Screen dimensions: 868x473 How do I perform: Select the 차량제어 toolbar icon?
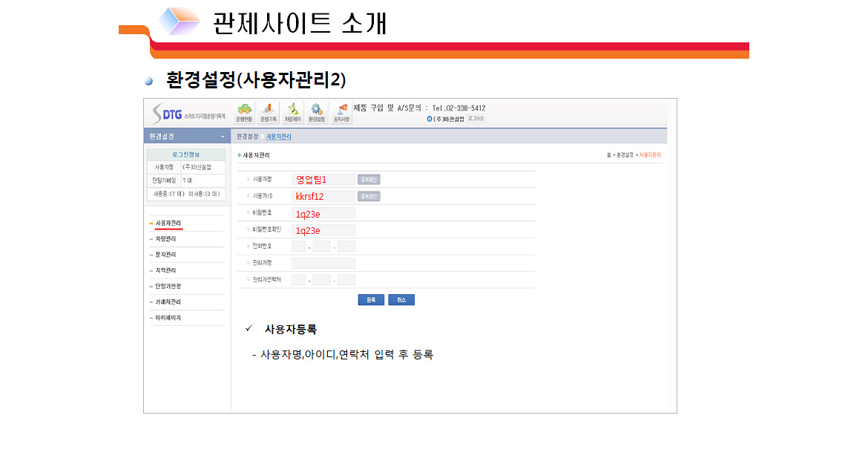point(292,112)
